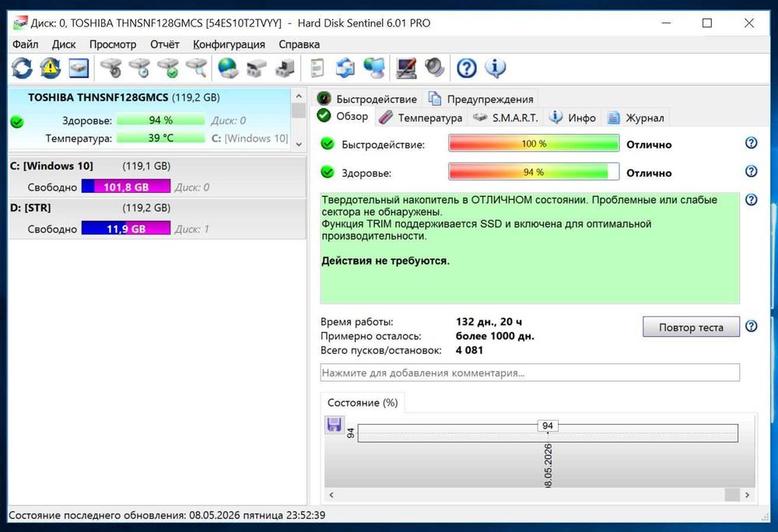Click the monitor with globe toolbar icon
The image size is (778, 532).
click(x=374, y=68)
